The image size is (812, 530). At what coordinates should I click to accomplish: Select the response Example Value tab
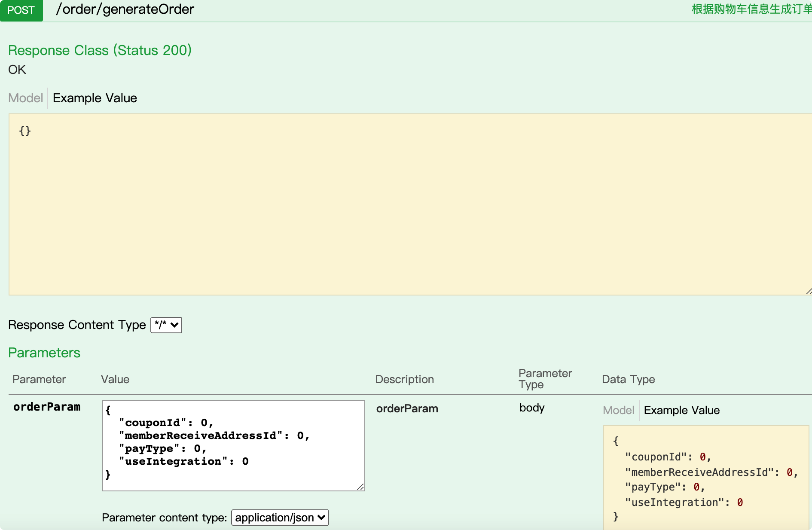point(95,98)
